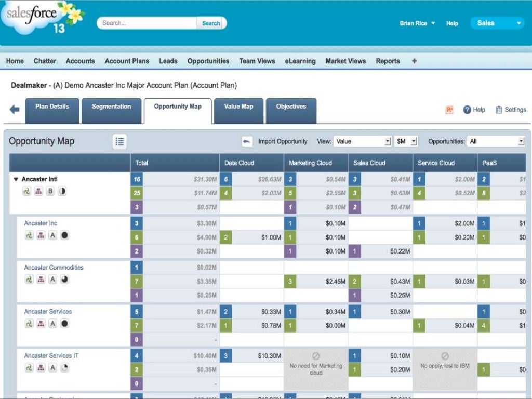Open the Ancaster Commodities org chart icon
Screen dimensions: 532x399
click(41, 279)
